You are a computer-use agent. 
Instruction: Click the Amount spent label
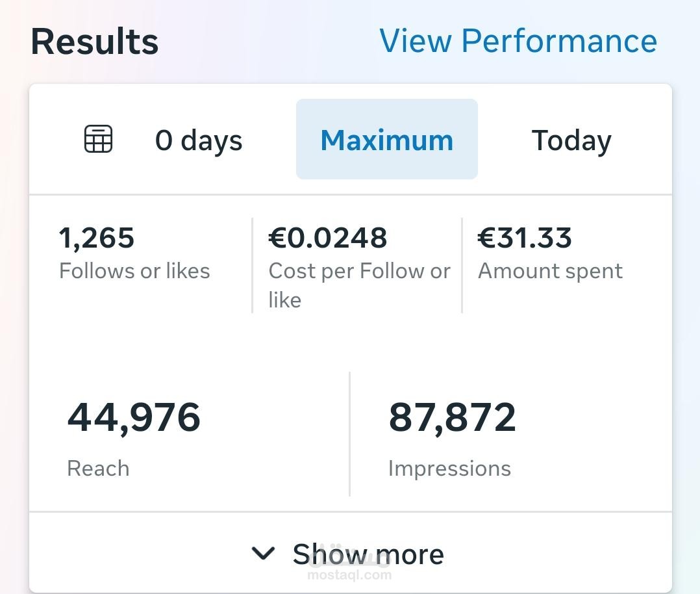pyautogui.click(x=550, y=271)
